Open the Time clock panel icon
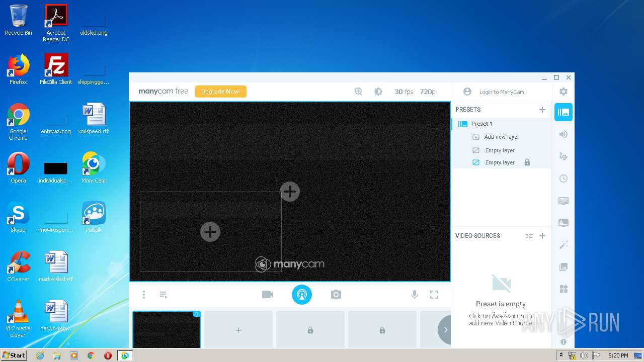This screenshot has height=362, width=644. [563, 178]
